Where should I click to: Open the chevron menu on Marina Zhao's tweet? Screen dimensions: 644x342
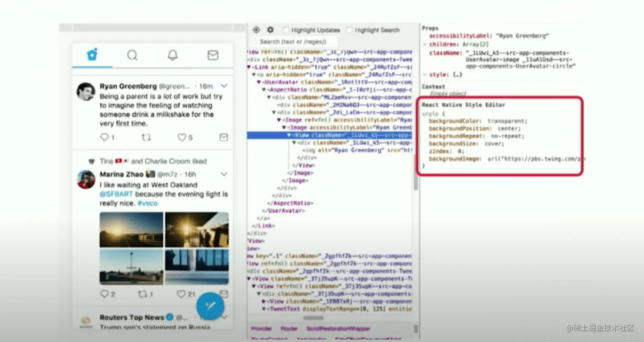[224, 174]
